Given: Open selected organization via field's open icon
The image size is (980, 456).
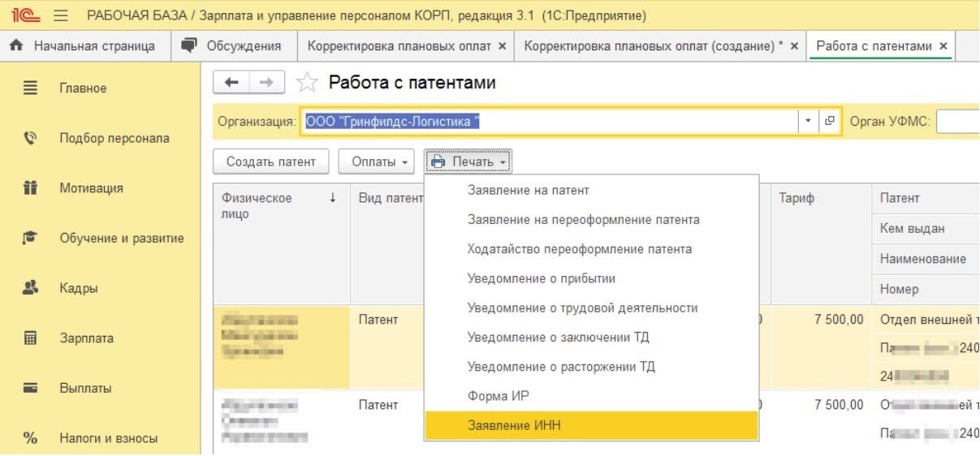Looking at the screenshot, I should pos(830,121).
